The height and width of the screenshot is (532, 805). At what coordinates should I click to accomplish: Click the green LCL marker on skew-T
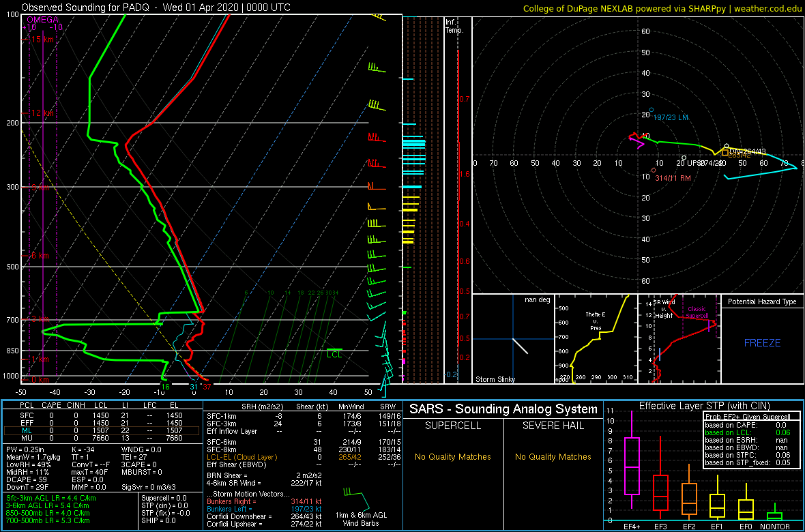(x=334, y=354)
